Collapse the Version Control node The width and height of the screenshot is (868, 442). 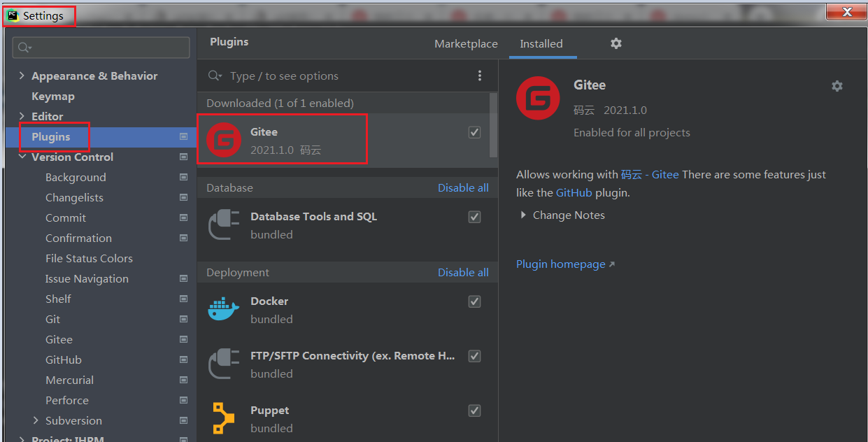point(22,157)
